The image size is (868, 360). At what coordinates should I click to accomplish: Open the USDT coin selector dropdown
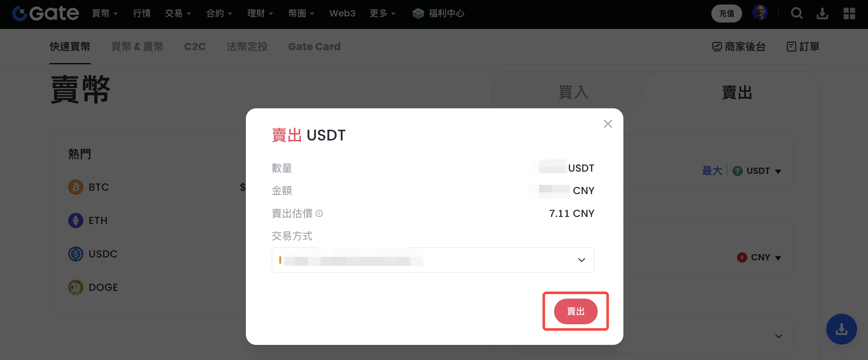[x=757, y=171]
